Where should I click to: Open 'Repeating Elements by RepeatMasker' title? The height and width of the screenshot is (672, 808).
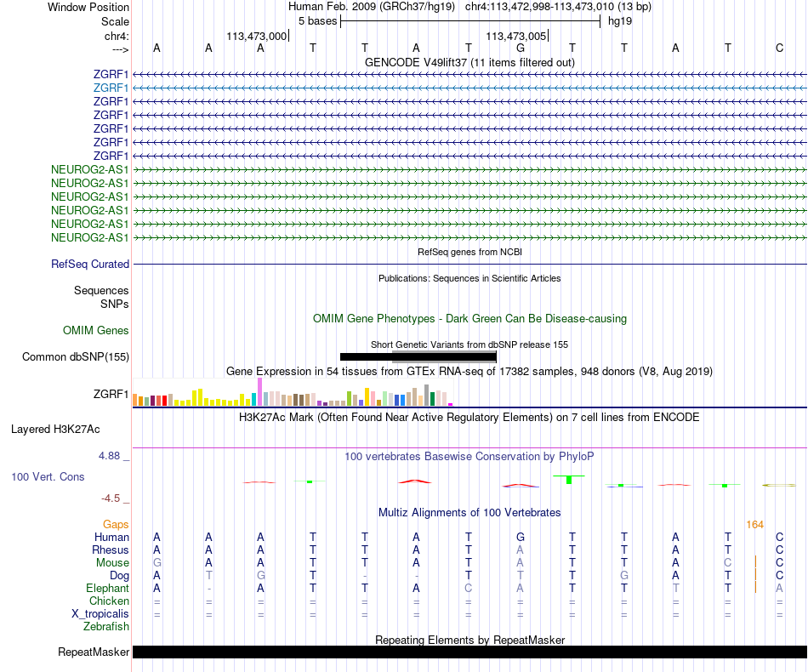pos(469,640)
